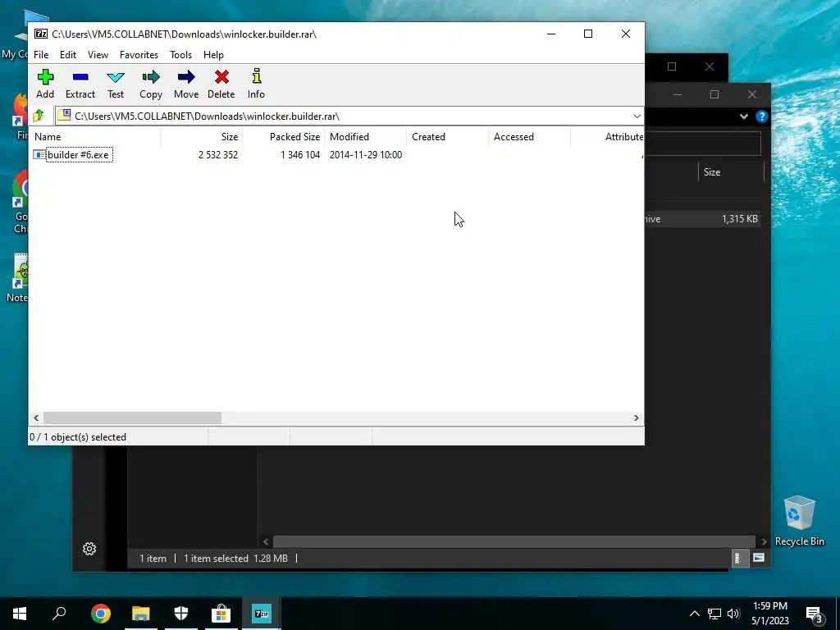Click the 0 / 1 object(s) selected status
The image size is (840, 630).
(x=78, y=437)
